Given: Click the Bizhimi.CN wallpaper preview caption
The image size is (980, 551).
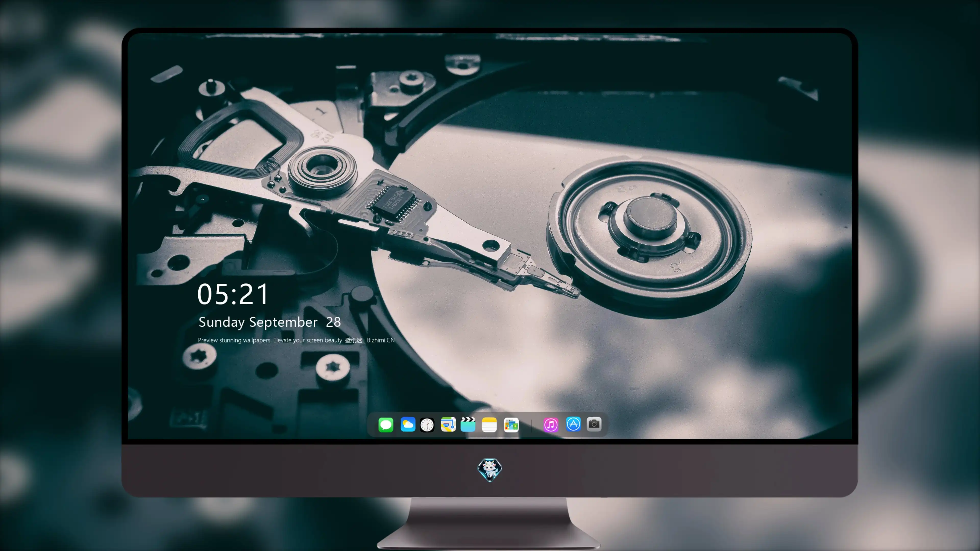Looking at the screenshot, I should [x=296, y=340].
